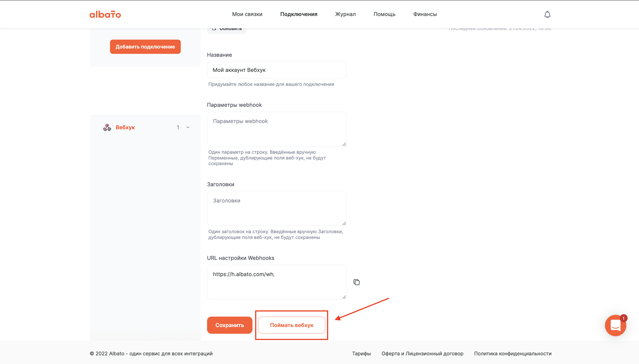
Task: Open the Помощь menu
Action: [x=384, y=14]
